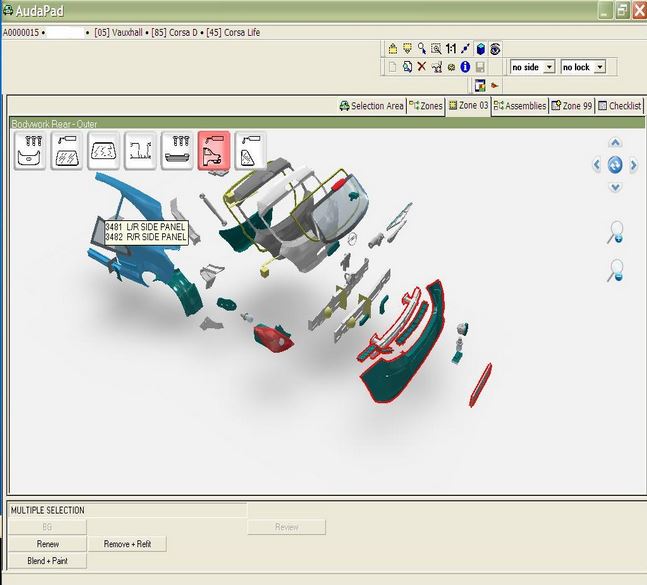Click the eye view icon in toolbar
The width and height of the screenshot is (647, 585).
tap(495, 48)
